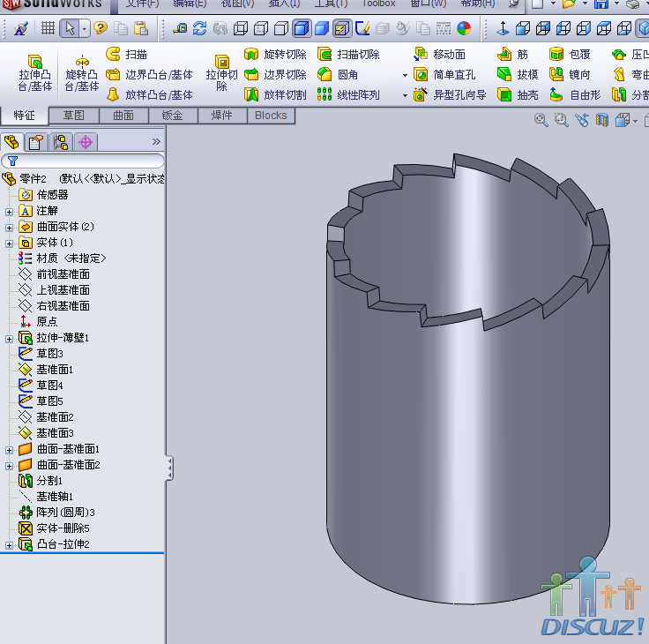Select Boundary Cut (边界切除)

pyautogui.click(x=275, y=75)
